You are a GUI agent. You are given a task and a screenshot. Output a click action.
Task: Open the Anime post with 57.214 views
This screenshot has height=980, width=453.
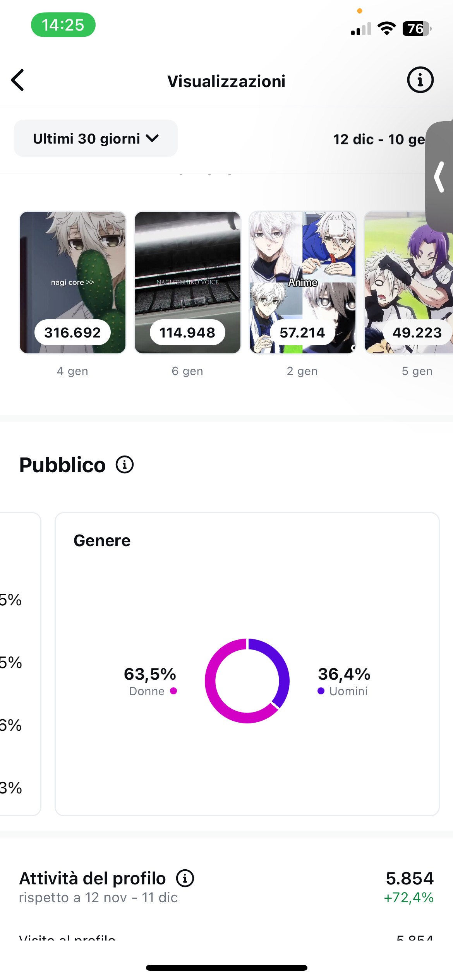(302, 283)
